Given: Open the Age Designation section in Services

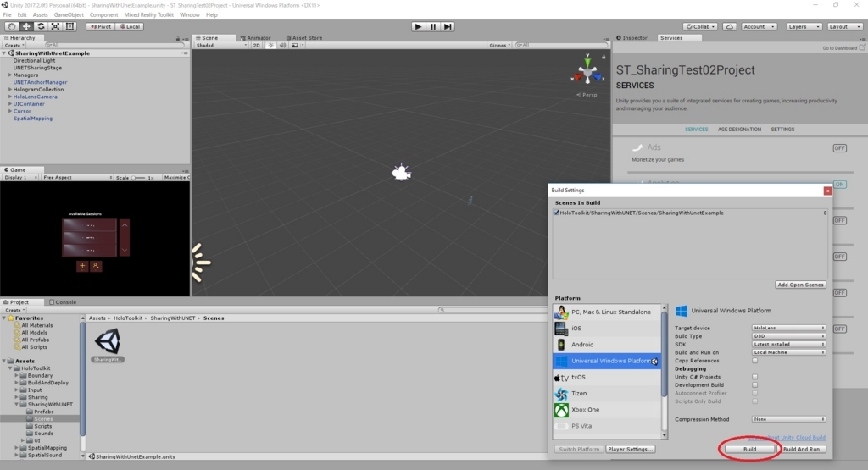Looking at the screenshot, I should [739, 130].
